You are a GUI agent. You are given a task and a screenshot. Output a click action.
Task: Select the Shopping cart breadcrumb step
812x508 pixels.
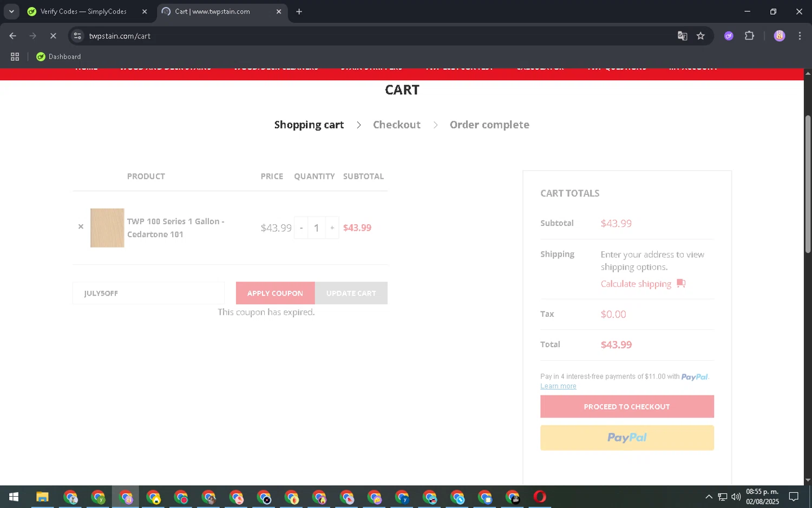click(309, 125)
